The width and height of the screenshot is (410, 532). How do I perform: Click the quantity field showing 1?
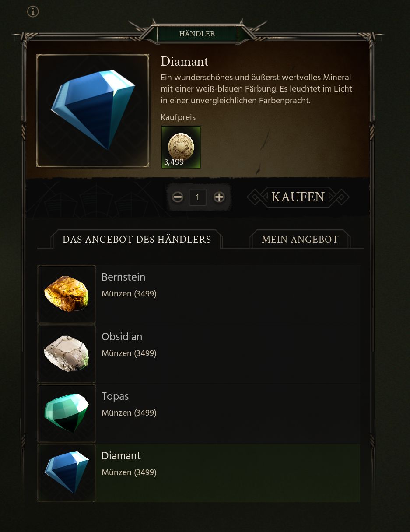(198, 197)
